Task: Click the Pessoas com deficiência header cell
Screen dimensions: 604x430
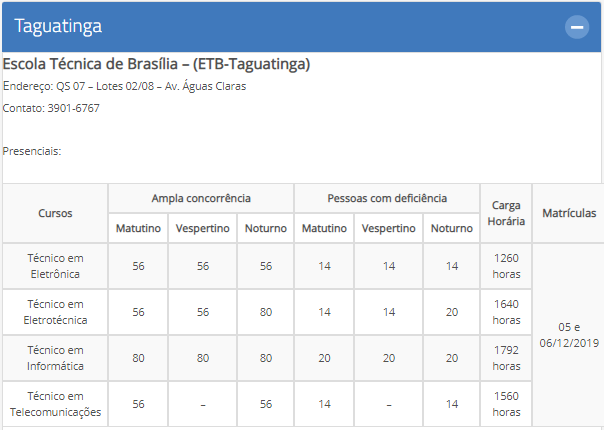Action: pyautogui.click(x=387, y=198)
